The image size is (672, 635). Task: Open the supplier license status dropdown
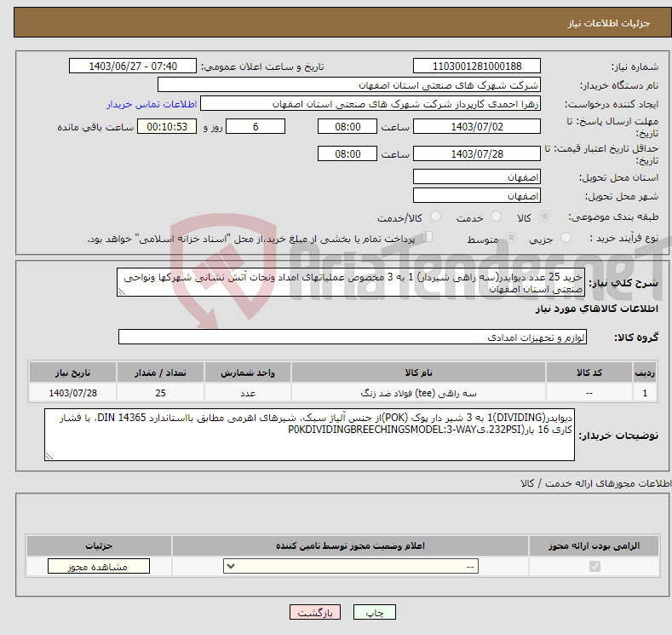(351, 567)
